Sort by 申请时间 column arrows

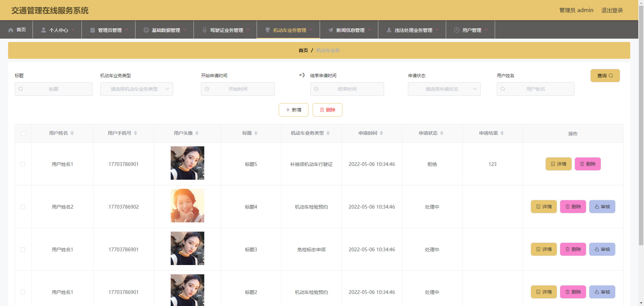[x=381, y=133]
